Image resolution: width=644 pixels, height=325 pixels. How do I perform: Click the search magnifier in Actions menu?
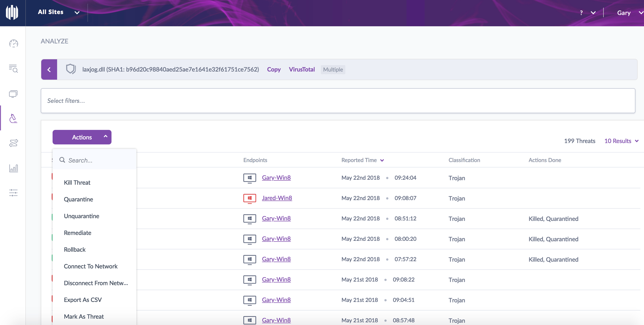click(62, 160)
